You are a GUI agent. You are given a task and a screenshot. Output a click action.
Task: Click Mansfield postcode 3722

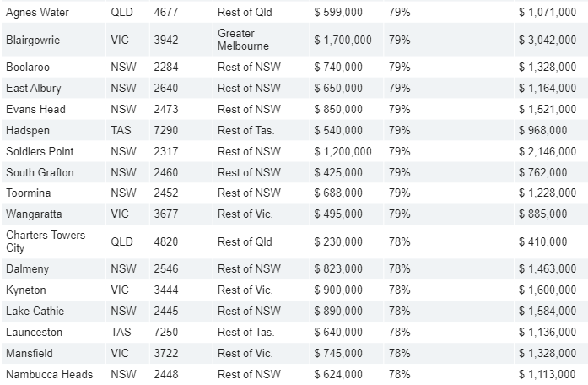click(x=166, y=353)
